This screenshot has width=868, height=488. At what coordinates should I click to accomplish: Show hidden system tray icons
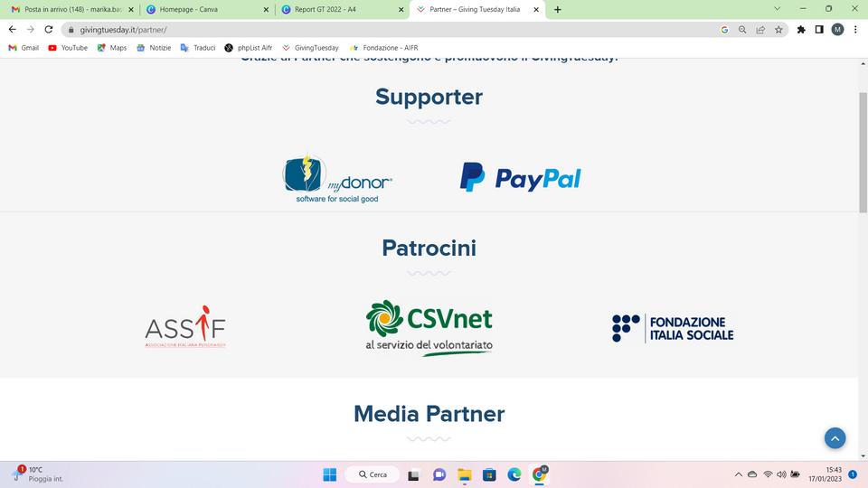click(739, 474)
